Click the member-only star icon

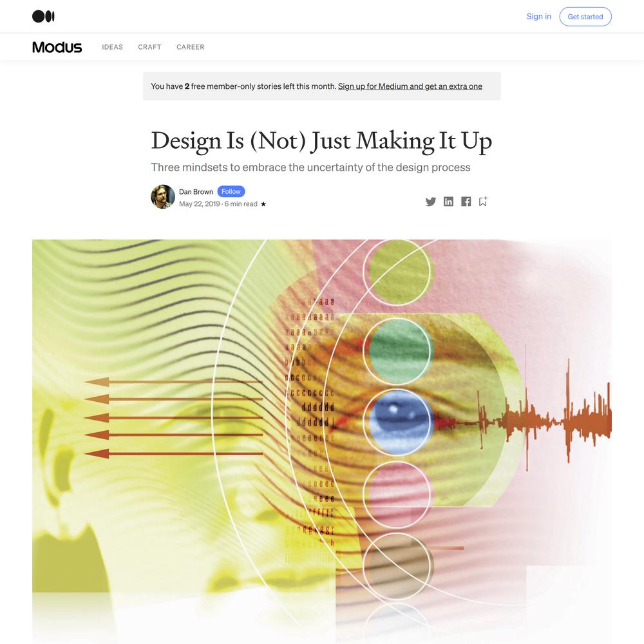tap(263, 204)
